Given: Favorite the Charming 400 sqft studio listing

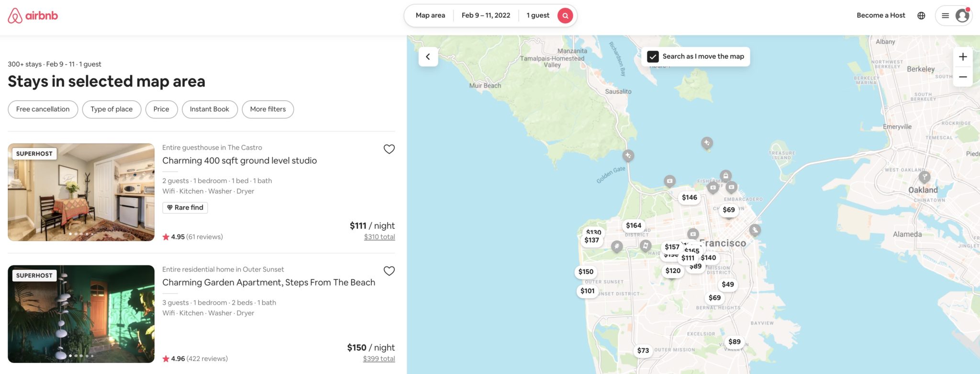Looking at the screenshot, I should coord(389,149).
